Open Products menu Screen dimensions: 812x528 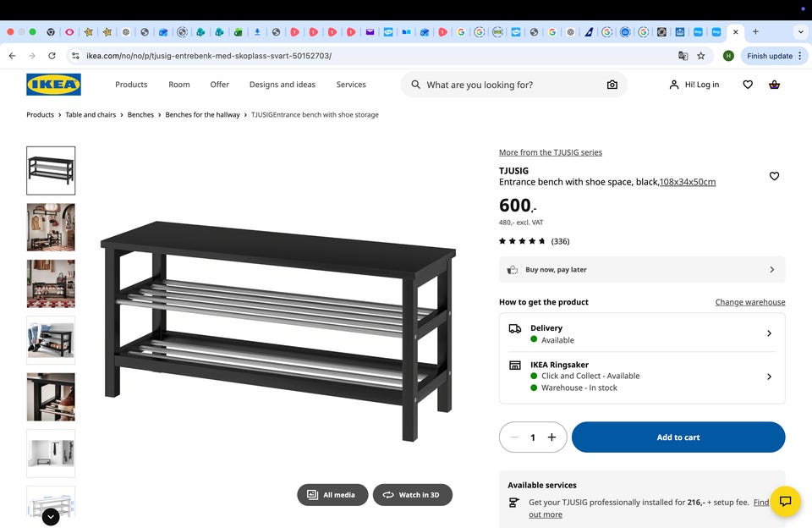[131, 85]
